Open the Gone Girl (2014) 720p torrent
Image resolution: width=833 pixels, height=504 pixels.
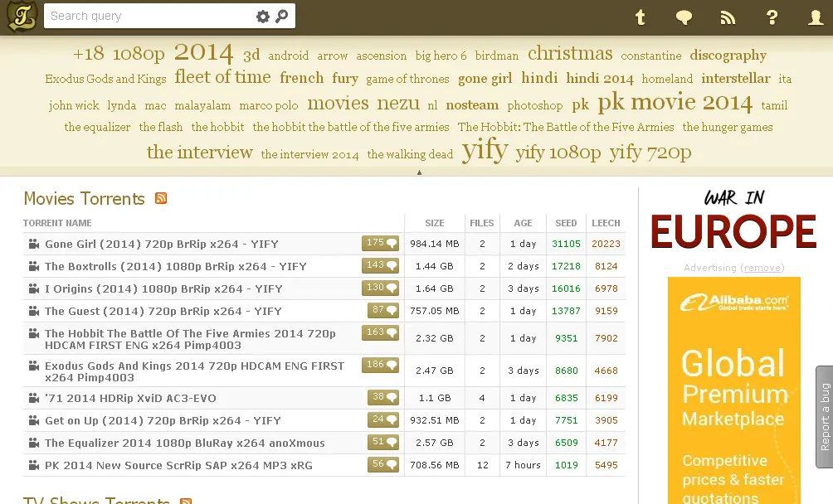[162, 244]
